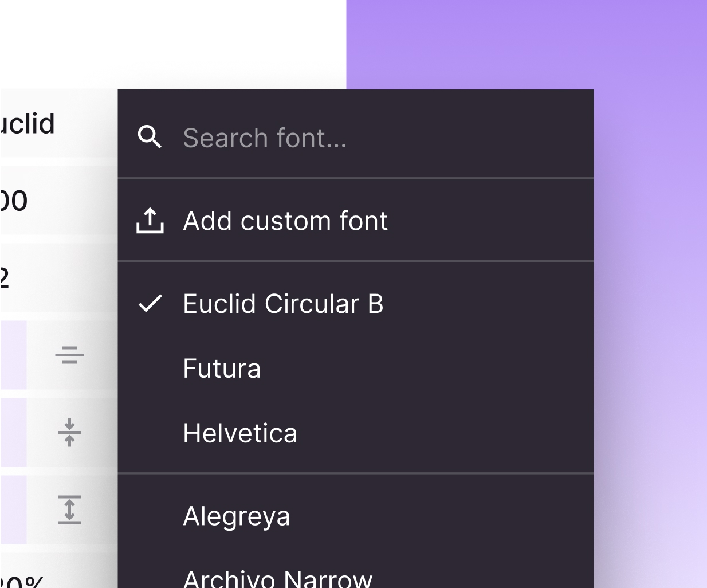Click the strikethrough-style lines icon in left panel
Screen dimensions: 707x588
coord(69,355)
